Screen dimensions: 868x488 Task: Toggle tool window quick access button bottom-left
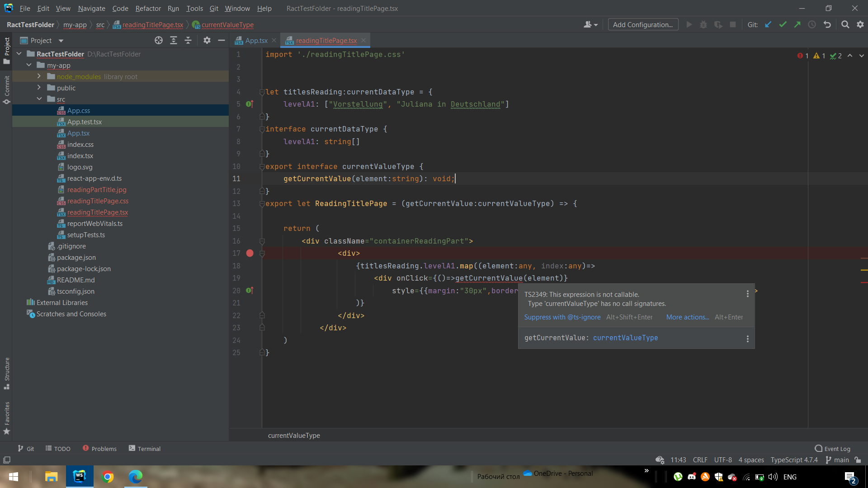[7, 460]
